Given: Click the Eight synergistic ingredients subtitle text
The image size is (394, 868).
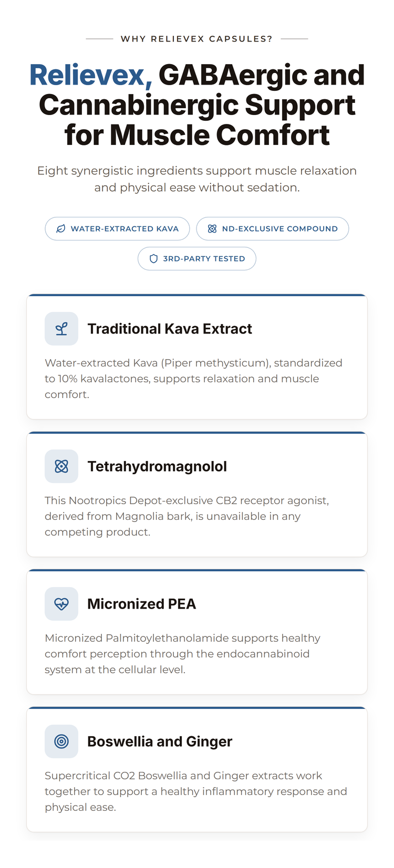Looking at the screenshot, I should coord(197,179).
